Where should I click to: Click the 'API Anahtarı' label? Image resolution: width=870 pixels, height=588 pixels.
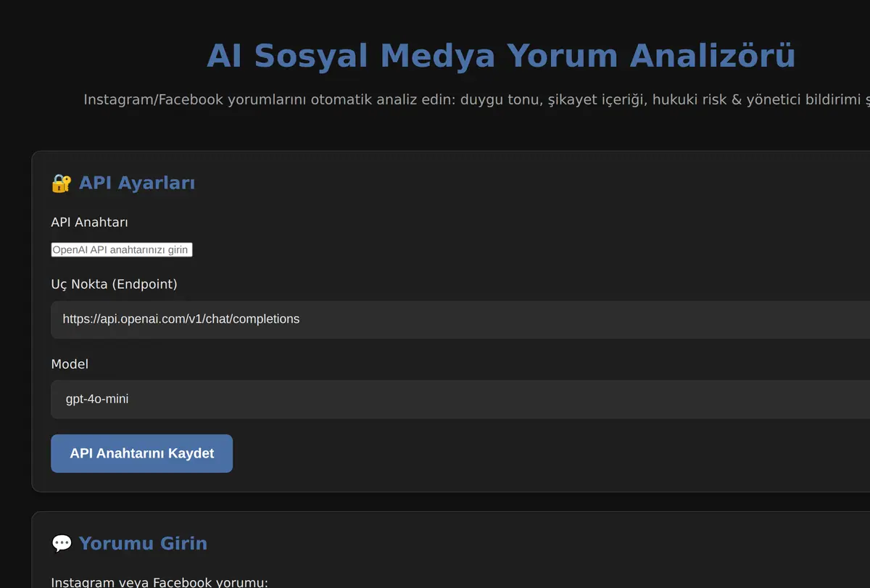[x=90, y=222]
